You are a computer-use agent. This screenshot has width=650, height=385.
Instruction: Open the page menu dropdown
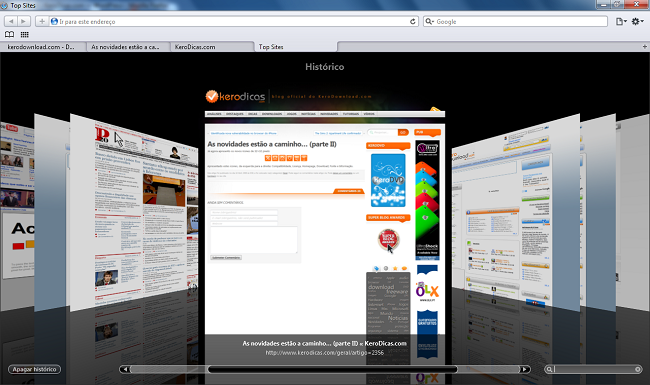(621, 21)
